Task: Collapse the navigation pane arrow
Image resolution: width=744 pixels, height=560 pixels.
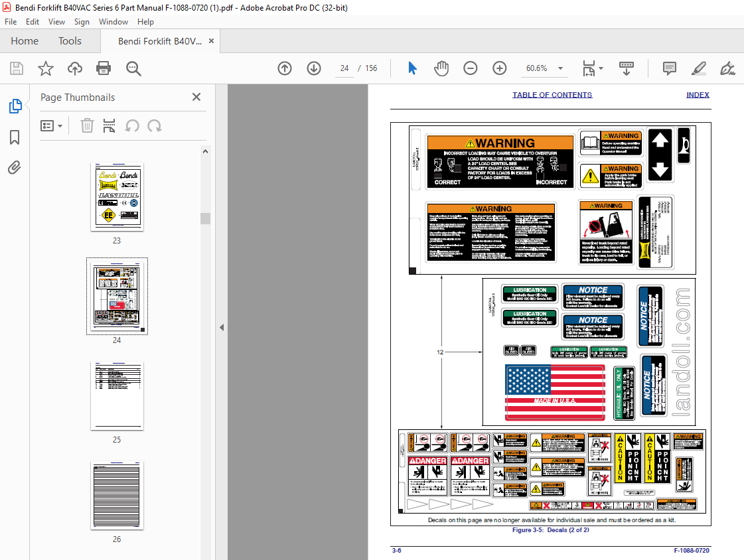Action: [x=222, y=327]
